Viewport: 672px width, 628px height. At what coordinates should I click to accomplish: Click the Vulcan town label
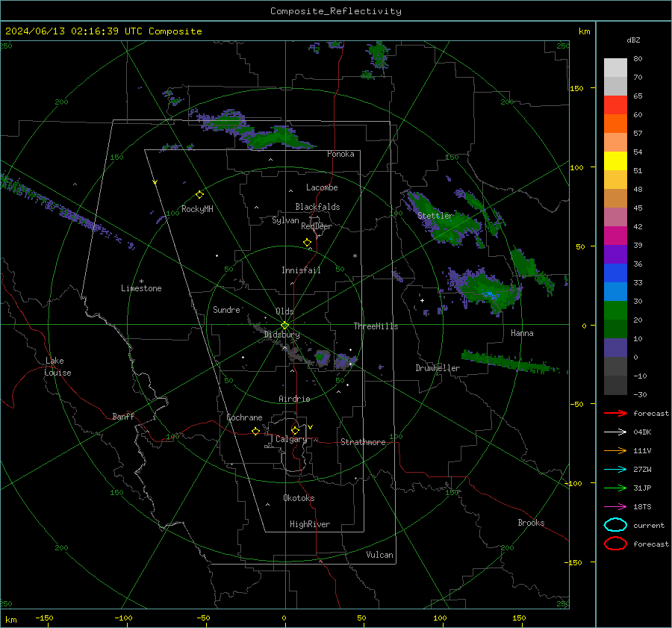click(x=379, y=555)
